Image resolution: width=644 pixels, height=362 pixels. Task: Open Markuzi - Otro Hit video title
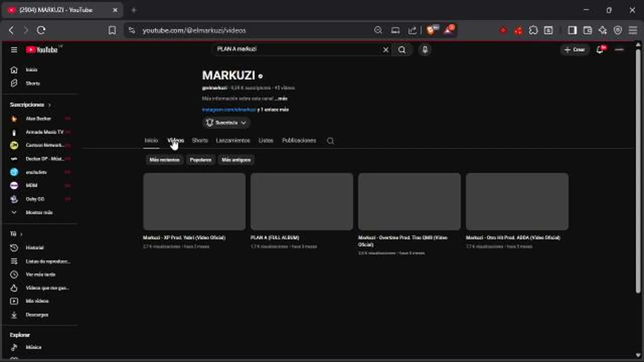coord(513,238)
